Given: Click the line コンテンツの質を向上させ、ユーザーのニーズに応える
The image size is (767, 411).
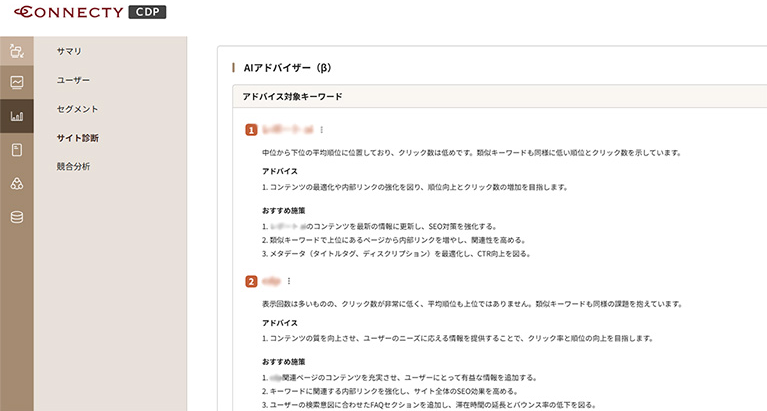Looking at the screenshot, I should 457,338.
